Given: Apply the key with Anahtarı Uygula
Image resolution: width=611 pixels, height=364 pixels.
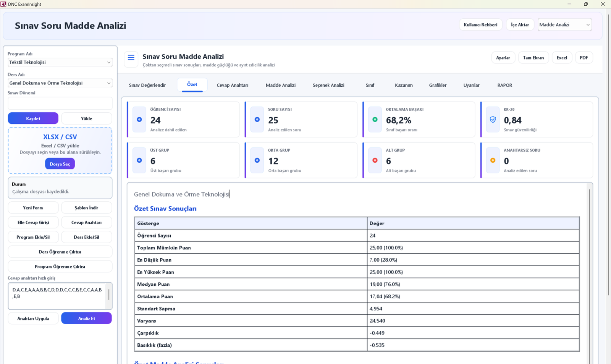Looking at the screenshot, I should pyautogui.click(x=33, y=318).
